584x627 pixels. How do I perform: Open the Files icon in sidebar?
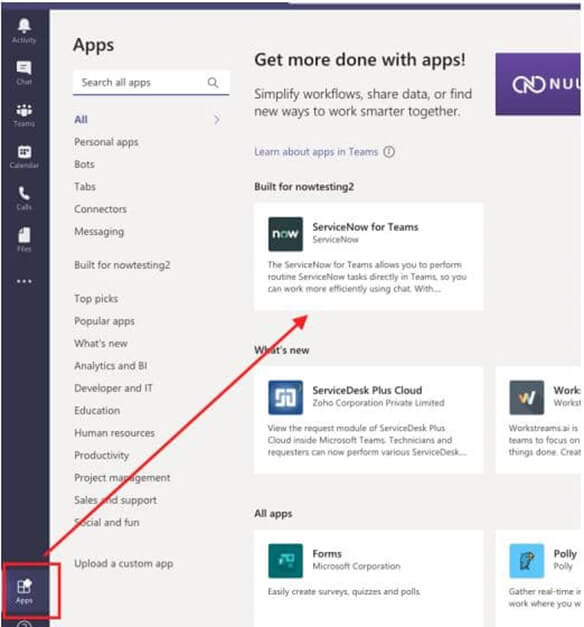pyautogui.click(x=24, y=236)
